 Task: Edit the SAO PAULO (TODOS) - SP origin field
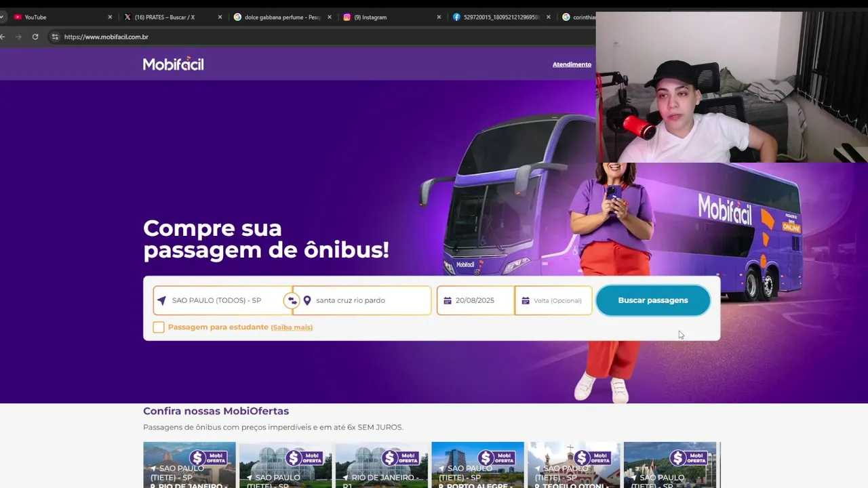(x=222, y=300)
